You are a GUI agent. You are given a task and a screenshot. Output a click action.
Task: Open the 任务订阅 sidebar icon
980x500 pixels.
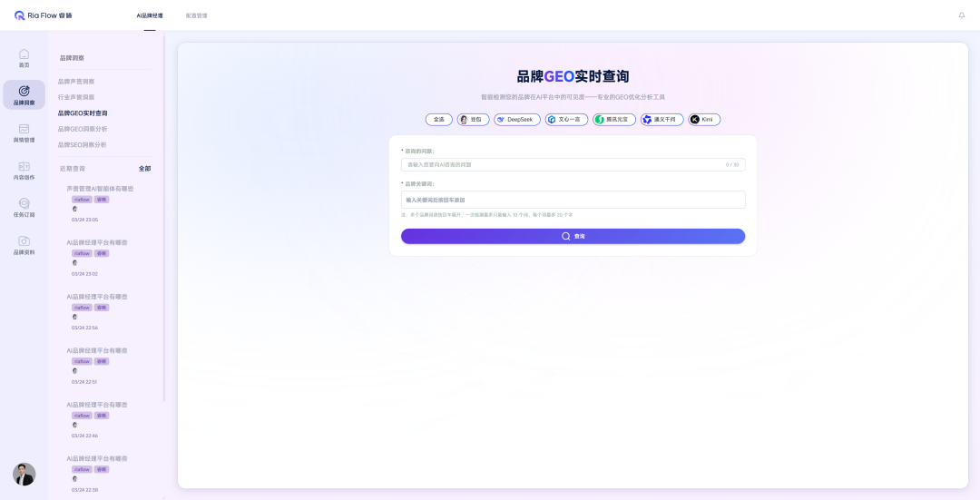point(24,208)
